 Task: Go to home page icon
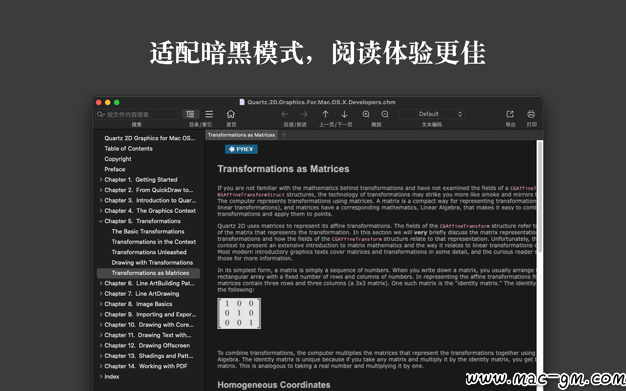(x=231, y=114)
